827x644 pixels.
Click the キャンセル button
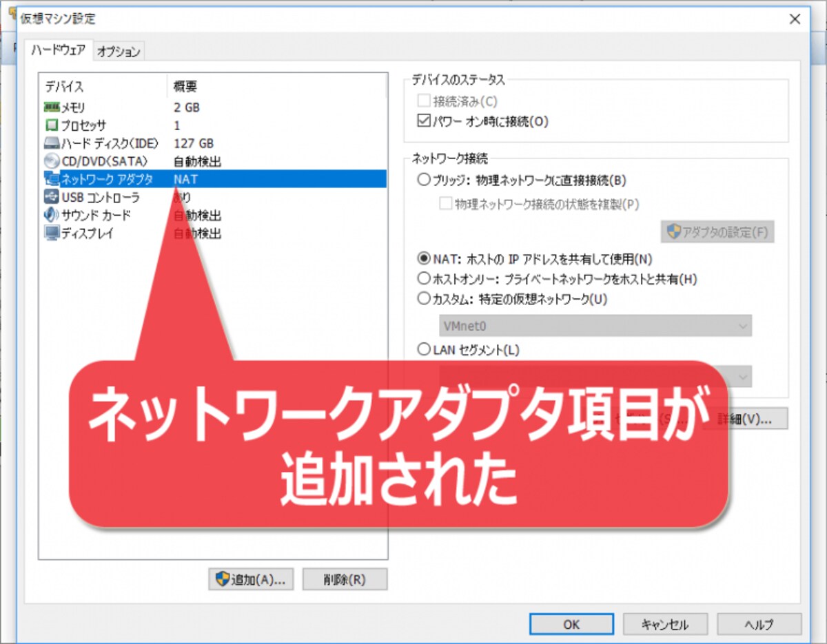(x=665, y=624)
